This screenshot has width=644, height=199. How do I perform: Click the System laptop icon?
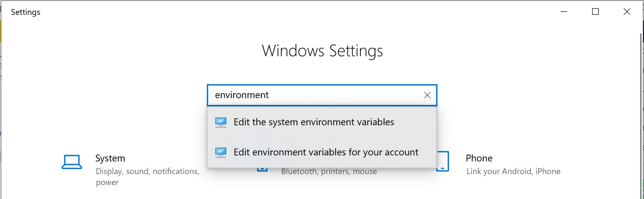(x=72, y=162)
